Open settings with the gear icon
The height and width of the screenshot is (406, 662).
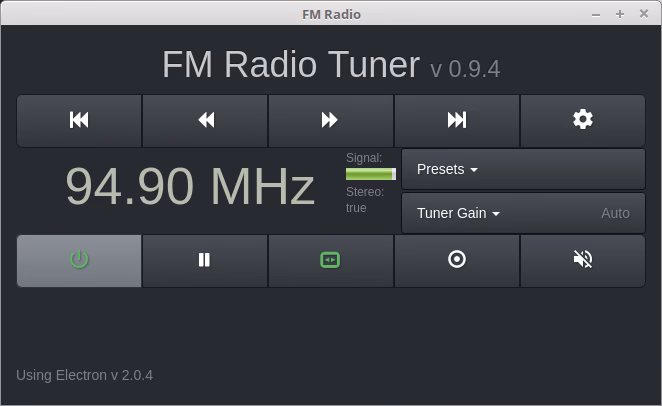pos(583,121)
